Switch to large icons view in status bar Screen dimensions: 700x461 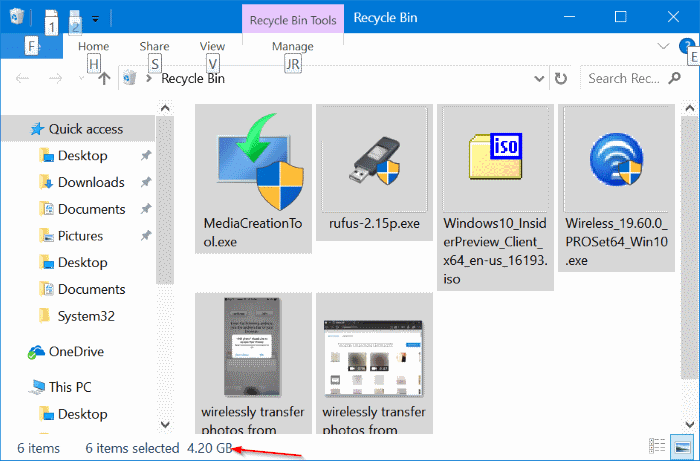coord(682,446)
